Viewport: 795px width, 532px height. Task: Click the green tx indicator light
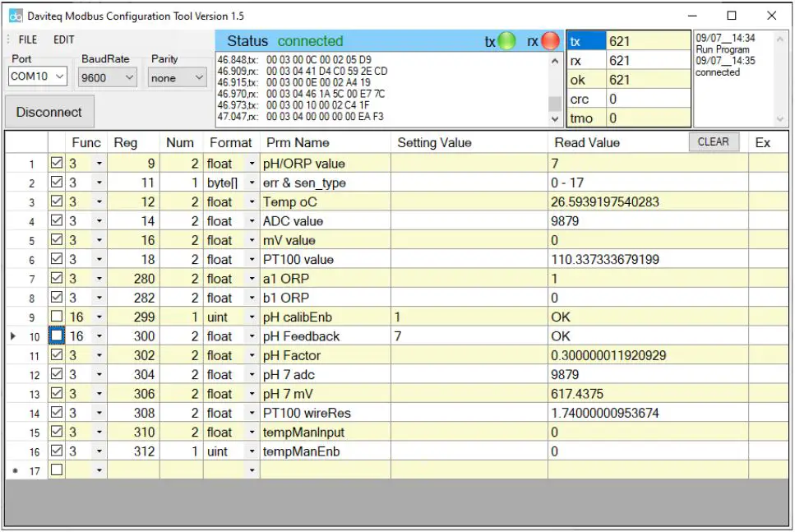pyautogui.click(x=507, y=41)
